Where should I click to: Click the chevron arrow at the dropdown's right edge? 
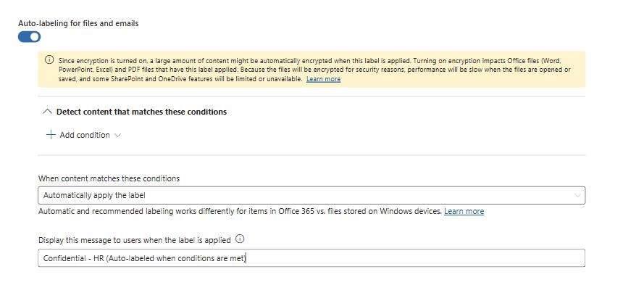(x=577, y=196)
